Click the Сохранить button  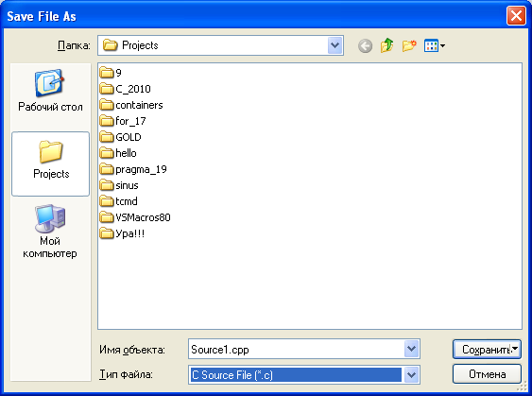pos(487,349)
